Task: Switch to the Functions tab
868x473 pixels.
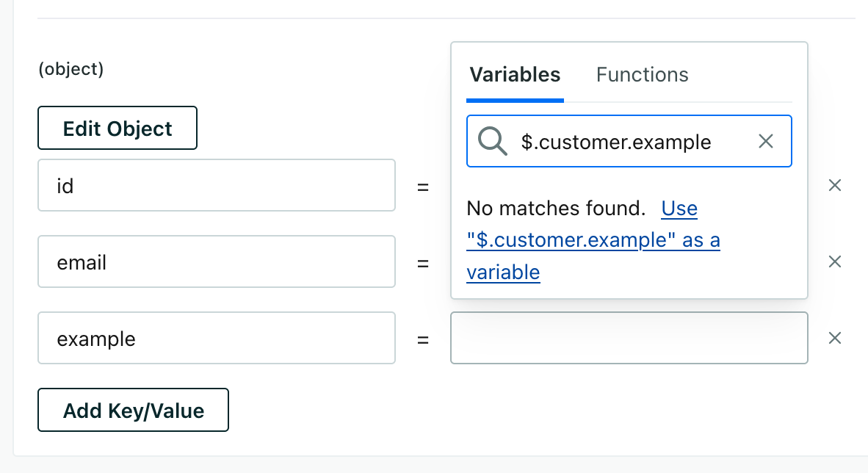Action: [x=642, y=74]
